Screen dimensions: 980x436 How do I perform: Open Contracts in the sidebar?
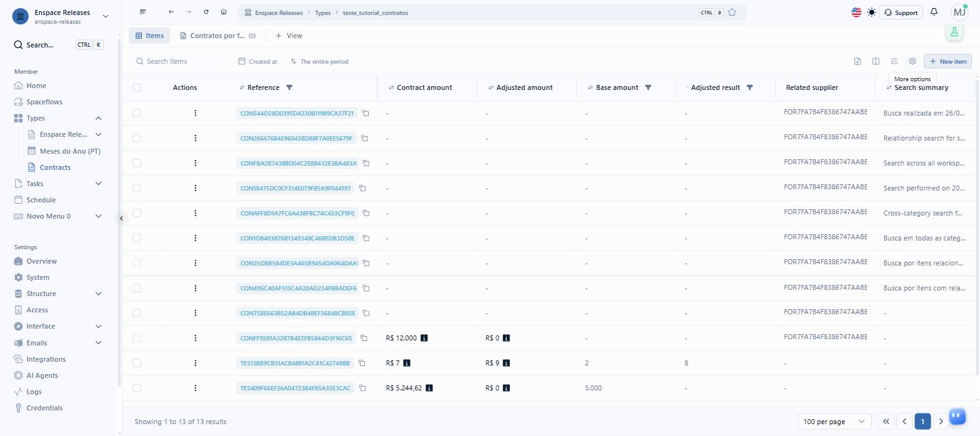tap(55, 167)
